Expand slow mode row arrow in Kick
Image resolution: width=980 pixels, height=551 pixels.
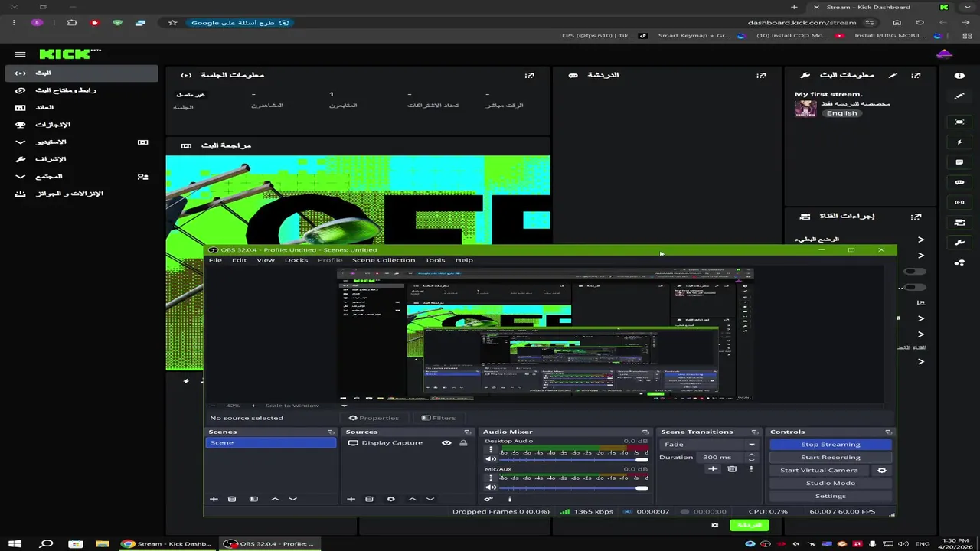click(x=921, y=240)
